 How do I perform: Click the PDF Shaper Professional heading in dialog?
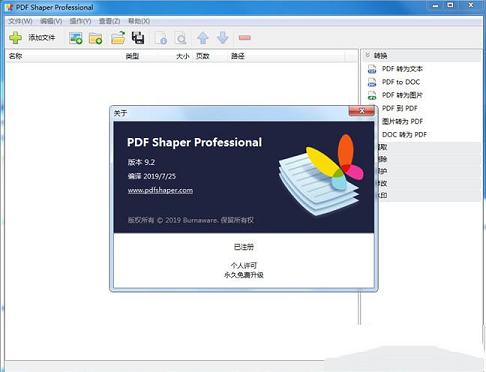coord(194,142)
